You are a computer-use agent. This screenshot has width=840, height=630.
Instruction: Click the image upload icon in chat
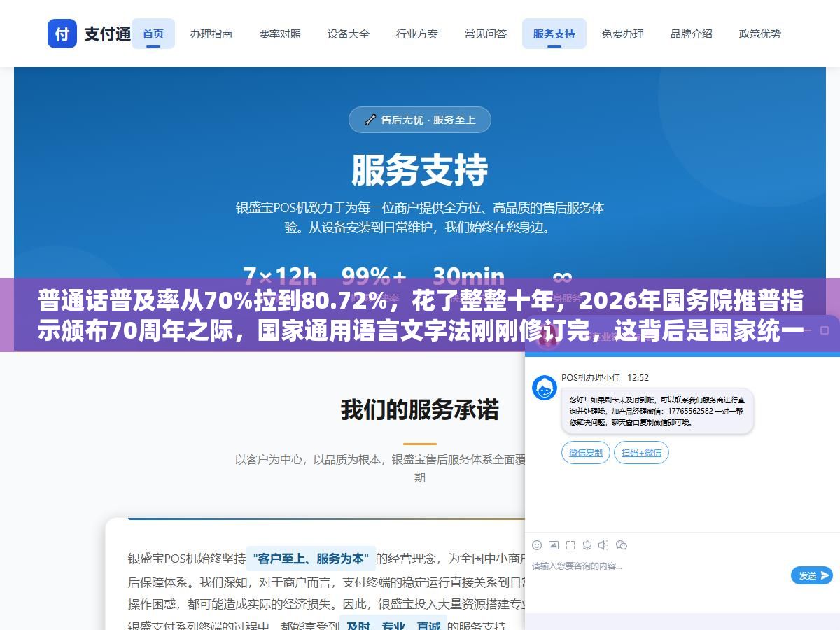click(554, 545)
